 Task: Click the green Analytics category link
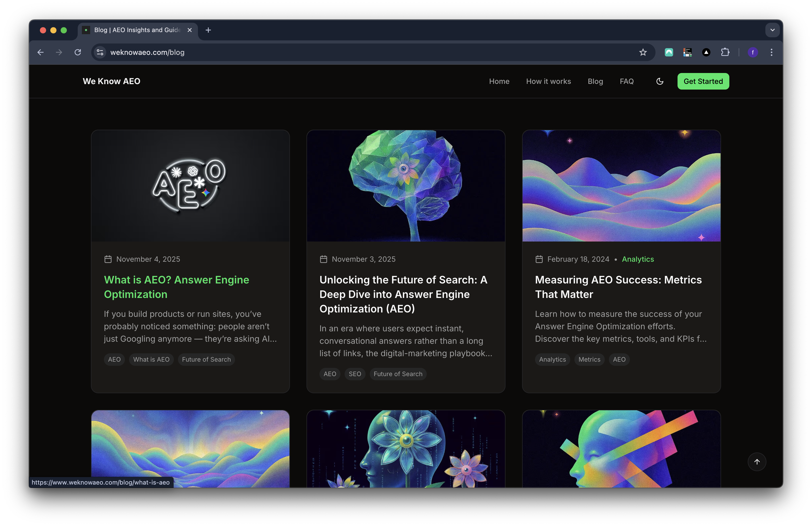[638, 259]
